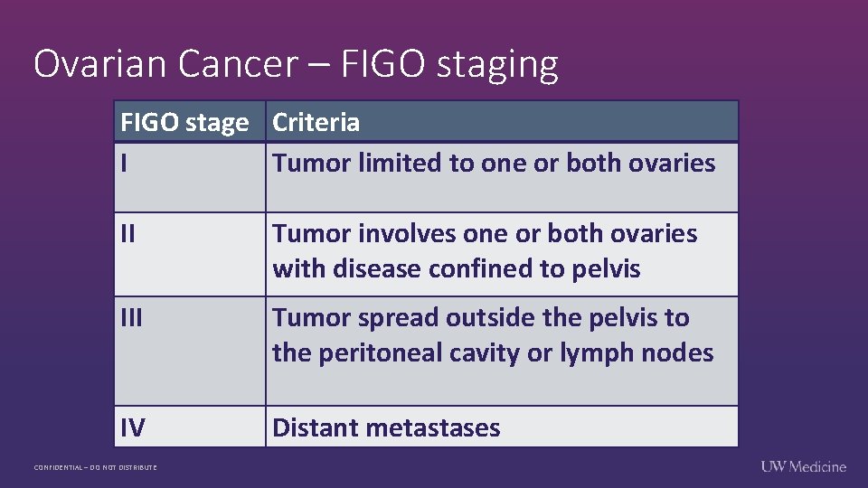The width and height of the screenshot is (868, 488).
Task: Click the UW Medicine logo
Action: [803, 466]
